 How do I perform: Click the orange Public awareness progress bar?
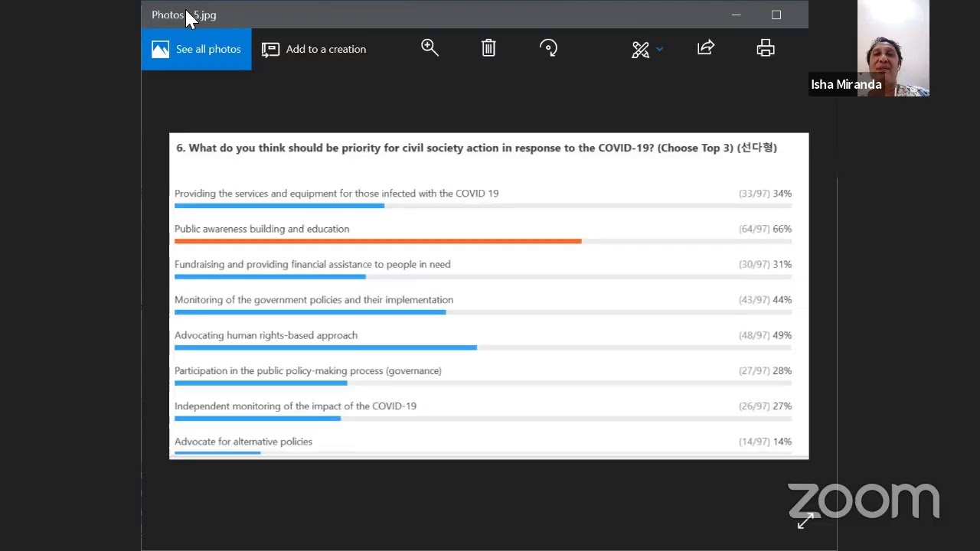point(377,241)
